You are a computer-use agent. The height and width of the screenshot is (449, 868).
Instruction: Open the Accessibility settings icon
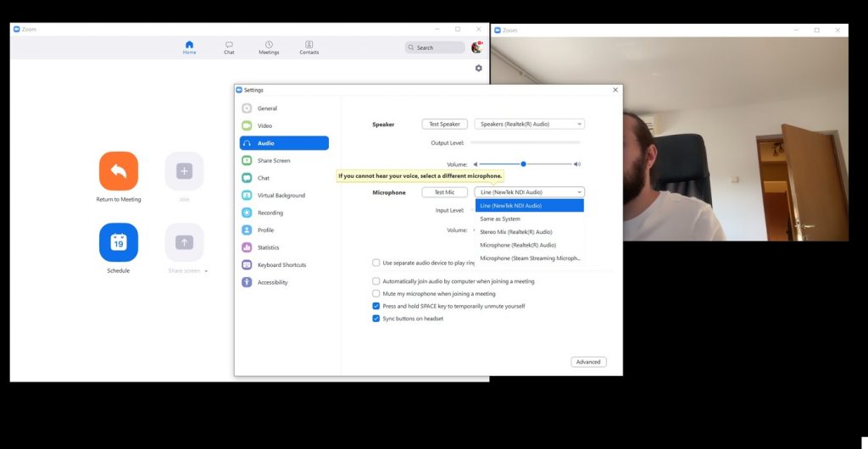pyautogui.click(x=247, y=282)
